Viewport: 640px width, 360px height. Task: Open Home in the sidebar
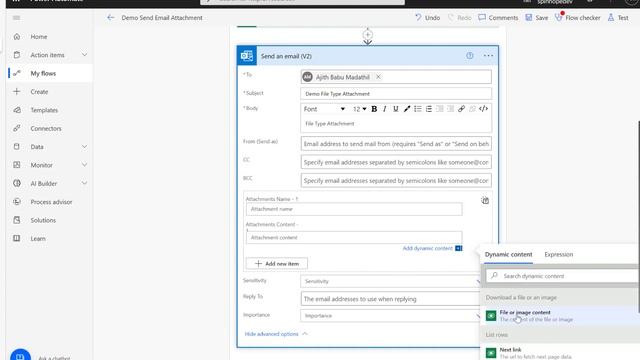[39, 37]
